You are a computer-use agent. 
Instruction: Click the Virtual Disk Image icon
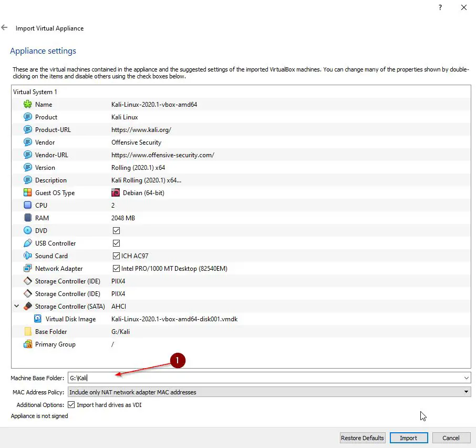click(x=38, y=319)
